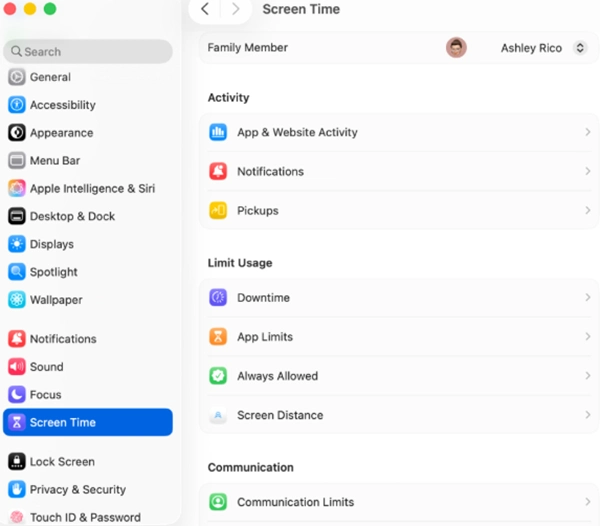Click the App & Website Activity chart icon

pos(218,132)
